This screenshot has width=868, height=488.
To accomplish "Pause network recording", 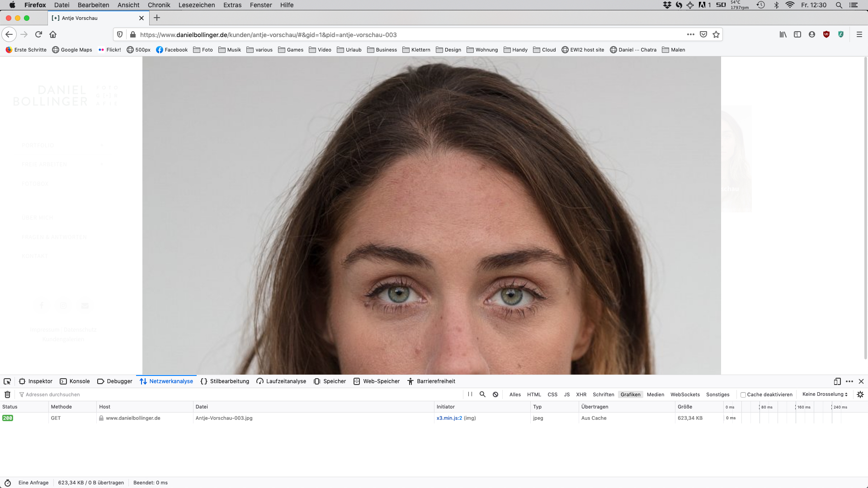I will click(x=470, y=394).
